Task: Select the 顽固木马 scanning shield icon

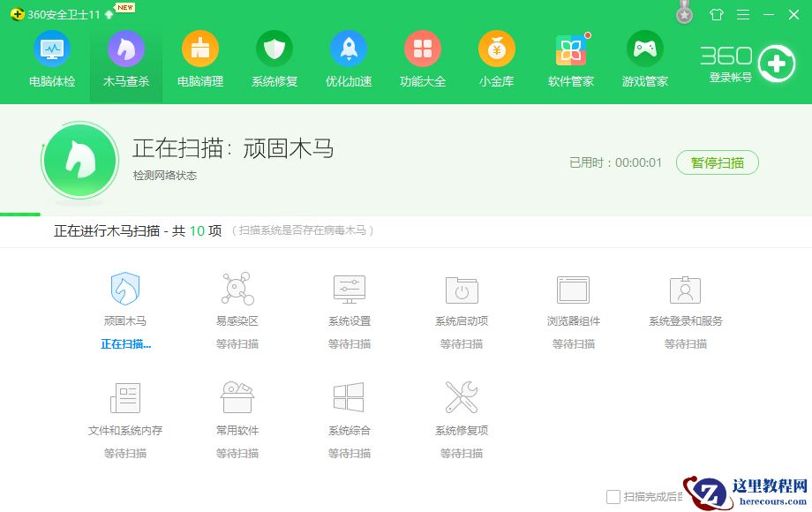Action: [x=124, y=290]
